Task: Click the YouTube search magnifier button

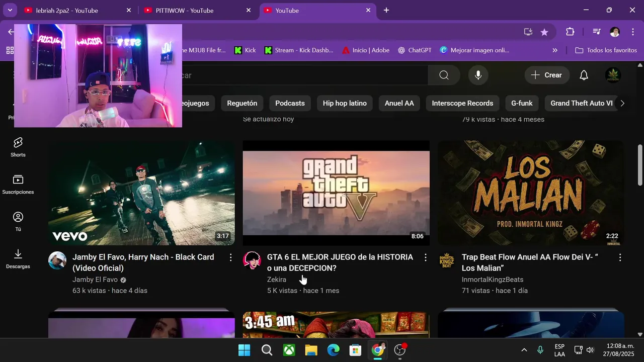Action: coord(444,75)
